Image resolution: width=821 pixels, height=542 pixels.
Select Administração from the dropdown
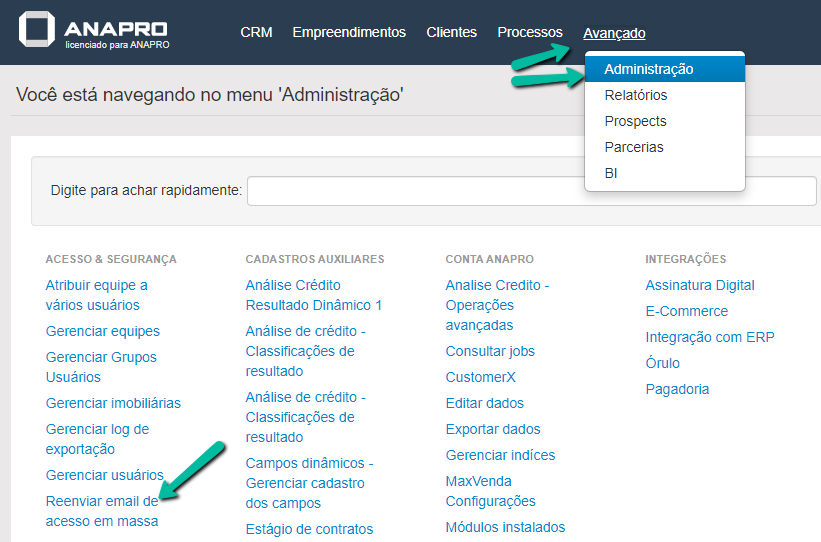(x=649, y=69)
